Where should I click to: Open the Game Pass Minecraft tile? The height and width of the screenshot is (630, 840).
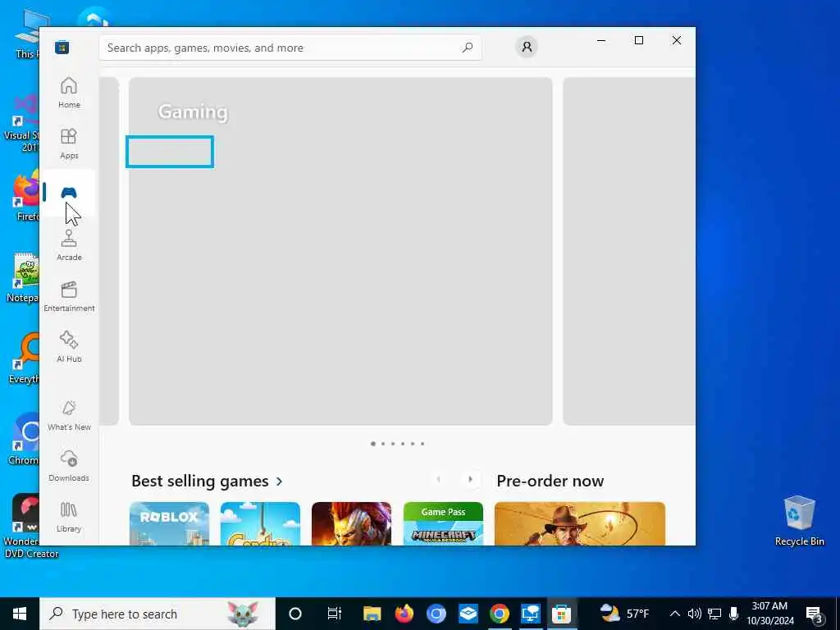click(x=443, y=523)
